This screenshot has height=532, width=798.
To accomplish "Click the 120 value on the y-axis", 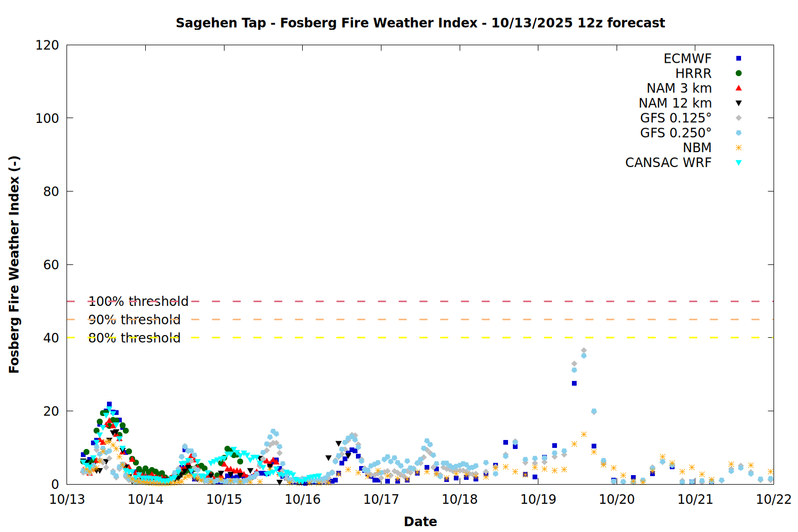I will [x=47, y=45].
